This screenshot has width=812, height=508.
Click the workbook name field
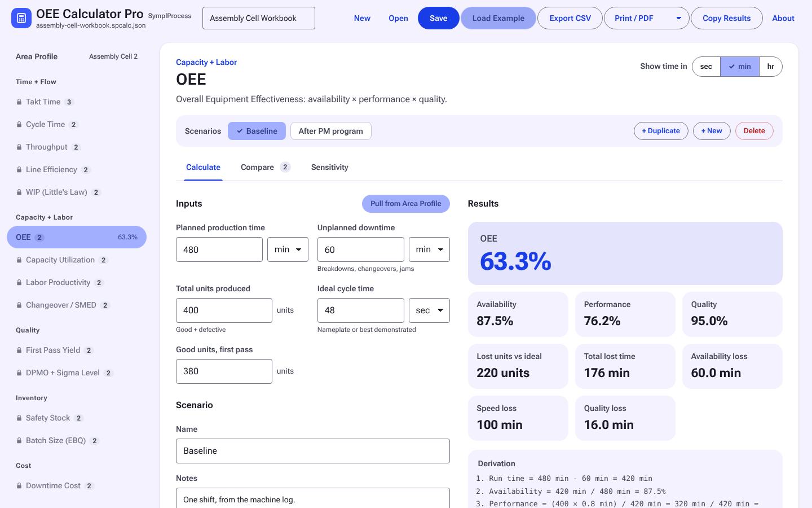point(259,18)
